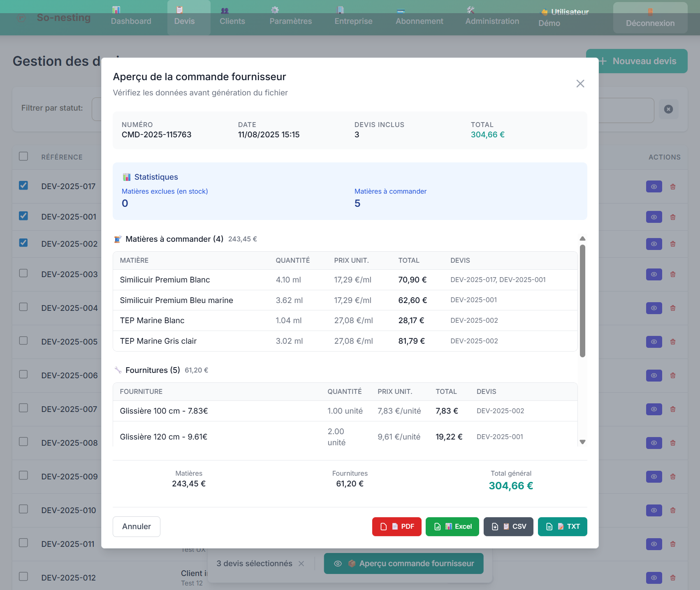This screenshot has width=700, height=590.
Task: Delete quote DEV-2025-006 using trash icon
Action: [x=673, y=375]
